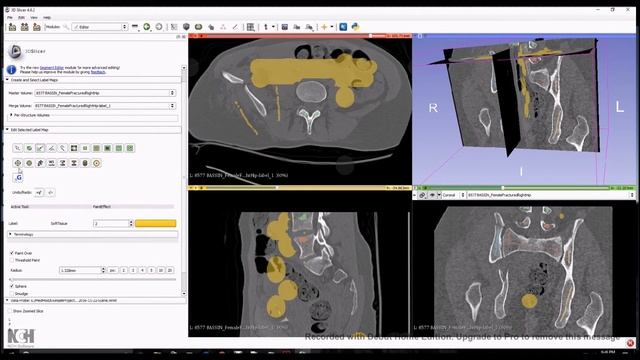Viewport: 640px width, 360px height.
Task: Enable the Threshold Paint checkbox
Action: [x=12, y=260]
